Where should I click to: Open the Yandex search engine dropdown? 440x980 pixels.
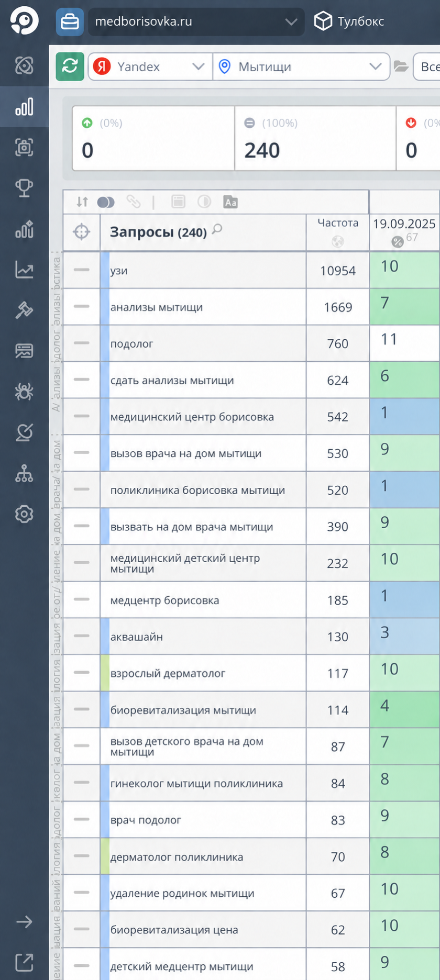coord(150,66)
